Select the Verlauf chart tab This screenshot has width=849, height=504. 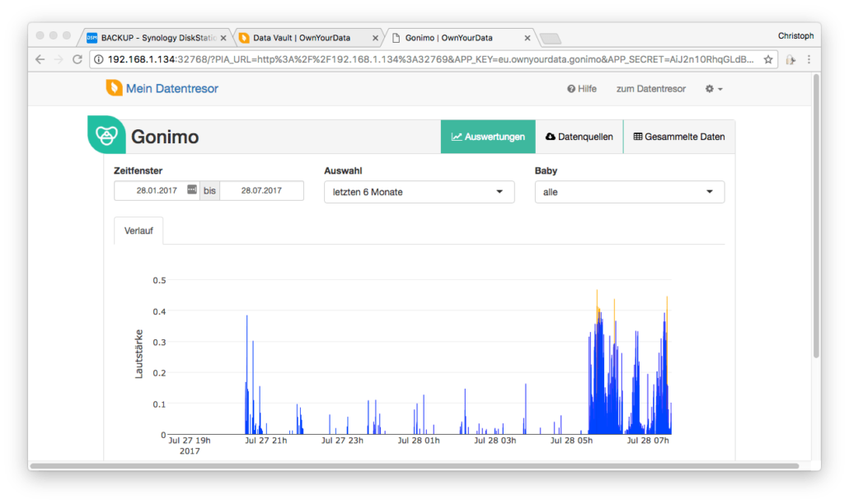(138, 231)
